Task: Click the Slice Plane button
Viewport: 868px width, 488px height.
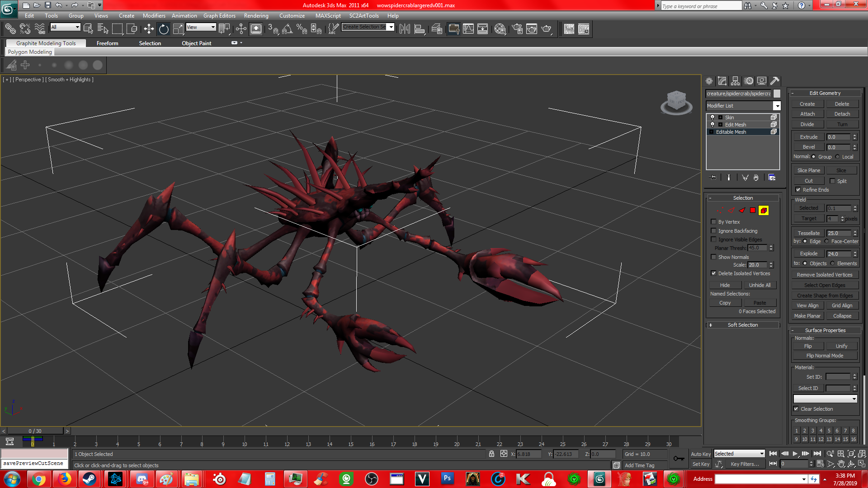Action: 808,170
